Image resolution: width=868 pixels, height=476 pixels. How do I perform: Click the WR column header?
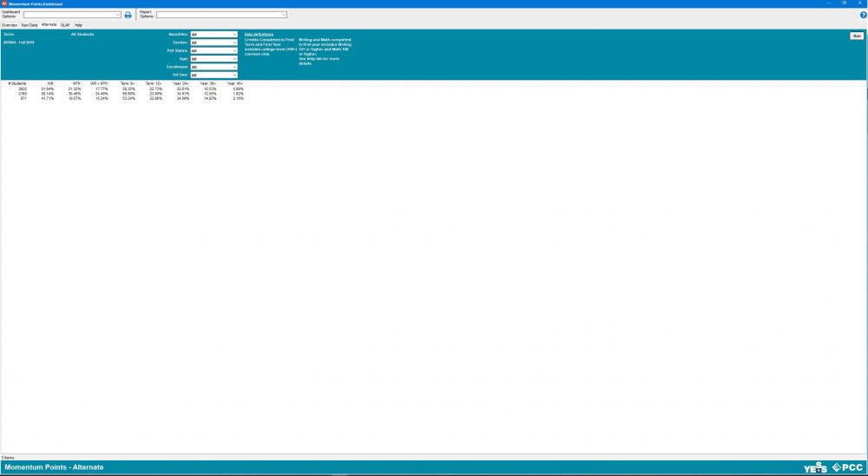[50, 83]
